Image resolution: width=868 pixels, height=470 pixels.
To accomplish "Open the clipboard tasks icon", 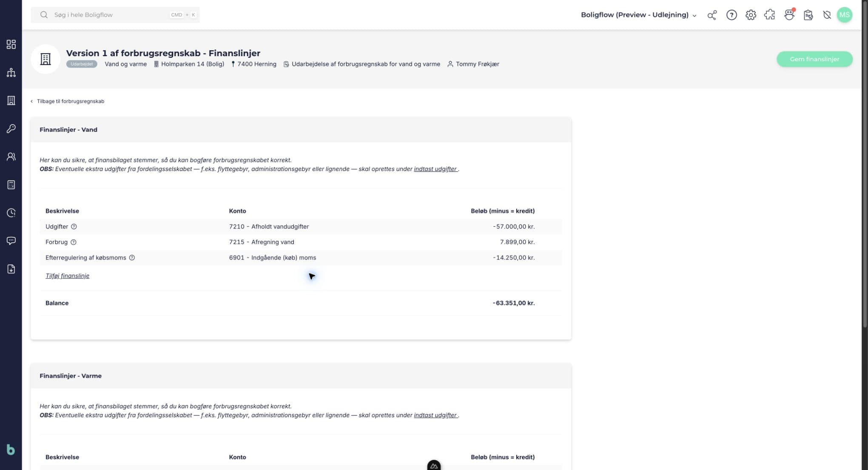I will 808,15.
